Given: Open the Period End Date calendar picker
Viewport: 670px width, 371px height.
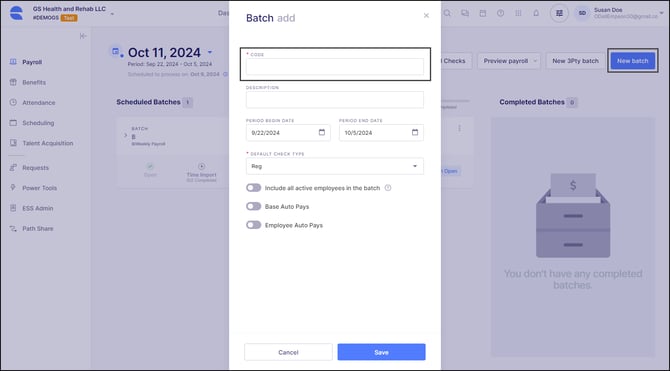Looking at the screenshot, I should coord(415,132).
